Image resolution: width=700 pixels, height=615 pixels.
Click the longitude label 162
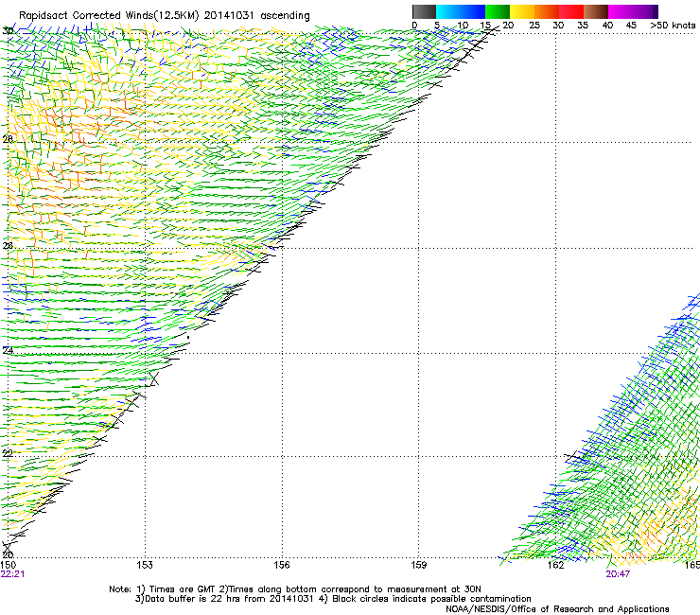click(555, 565)
